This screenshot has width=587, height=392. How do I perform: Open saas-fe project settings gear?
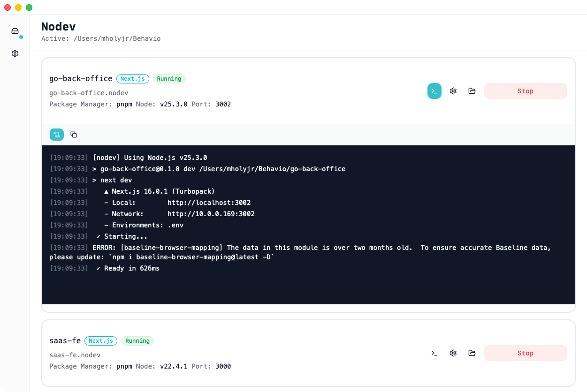453,353
